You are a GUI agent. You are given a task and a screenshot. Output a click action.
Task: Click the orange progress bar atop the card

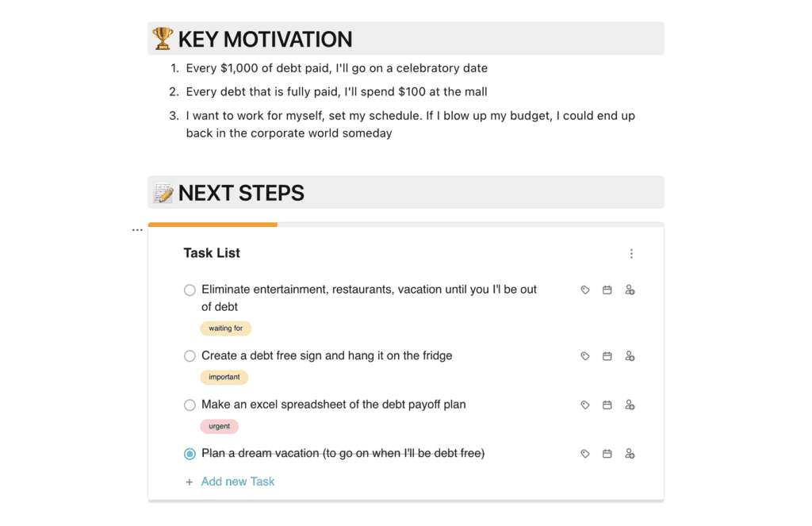coord(212,225)
